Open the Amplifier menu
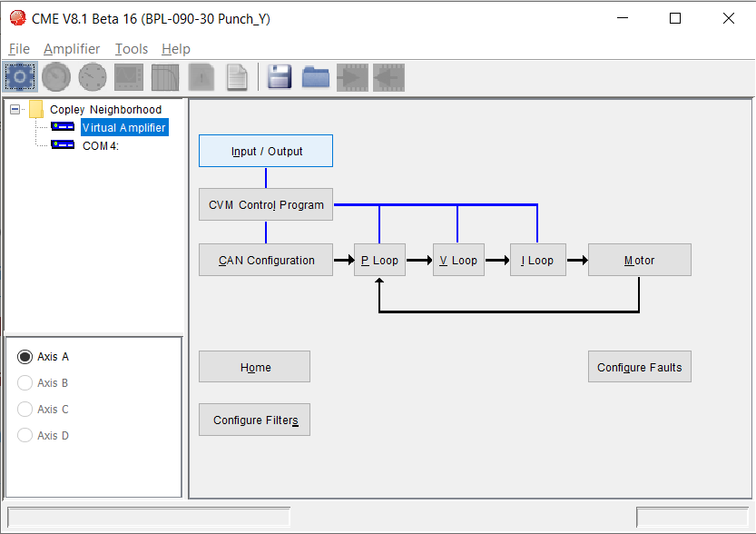Image resolution: width=756 pixels, height=534 pixels. pos(72,49)
